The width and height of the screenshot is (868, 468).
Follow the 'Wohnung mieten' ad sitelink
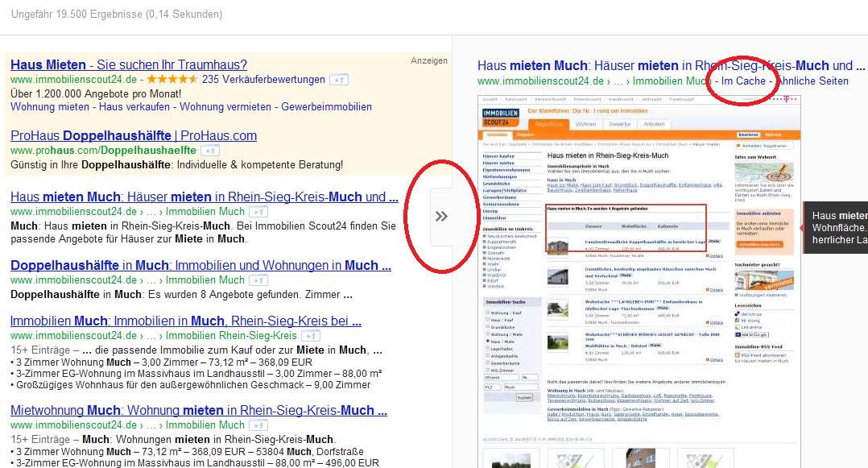pyautogui.click(x=50, y=107)
